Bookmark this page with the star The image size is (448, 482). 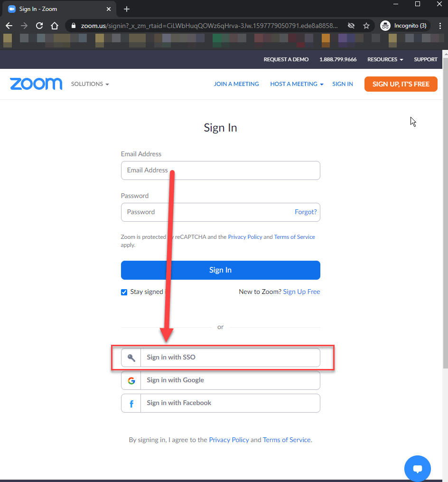[x=366, y=26]
